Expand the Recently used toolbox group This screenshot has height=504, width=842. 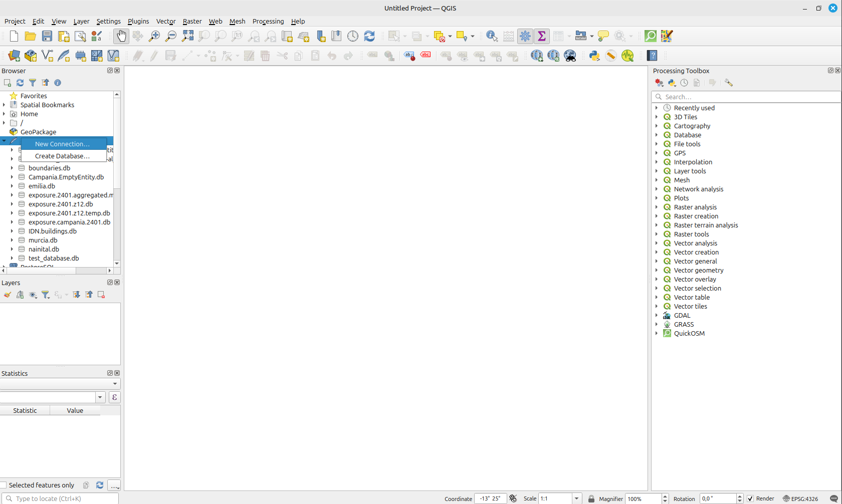pyautogui.click(x=657, y=108)
